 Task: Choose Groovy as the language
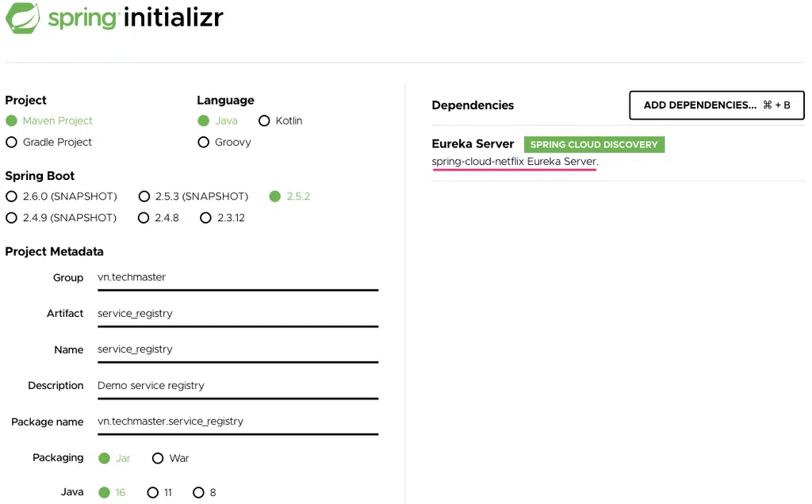tap(204, 143)
